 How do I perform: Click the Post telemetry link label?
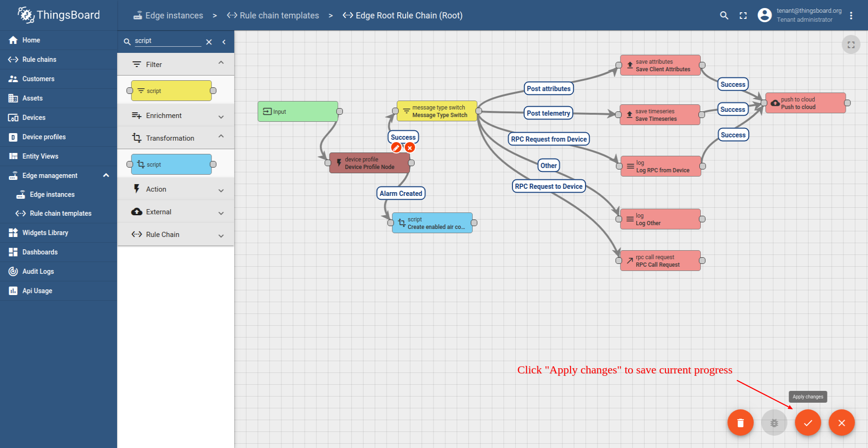tap(548, 113)
